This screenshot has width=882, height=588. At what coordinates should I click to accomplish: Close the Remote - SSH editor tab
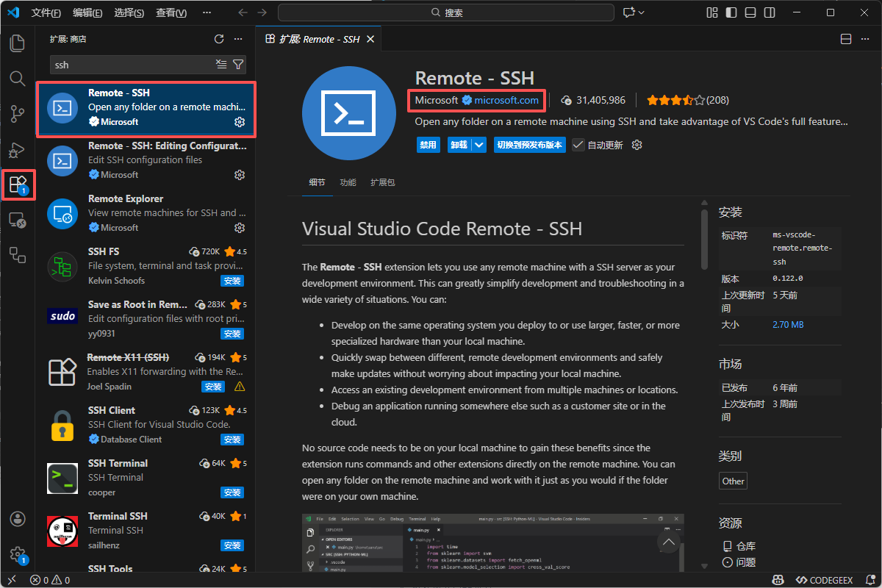(x=370, y=39)
